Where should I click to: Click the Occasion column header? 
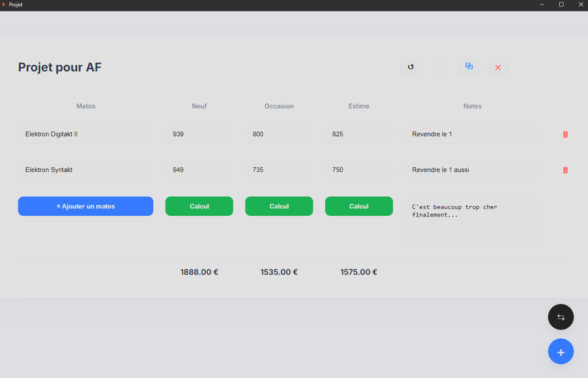(x=279, y=106)
